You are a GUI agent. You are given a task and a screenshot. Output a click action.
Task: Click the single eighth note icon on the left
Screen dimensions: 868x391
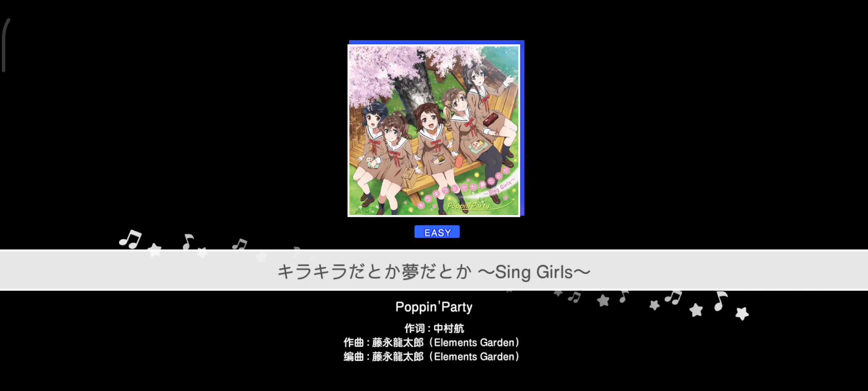tap(188, 242)
